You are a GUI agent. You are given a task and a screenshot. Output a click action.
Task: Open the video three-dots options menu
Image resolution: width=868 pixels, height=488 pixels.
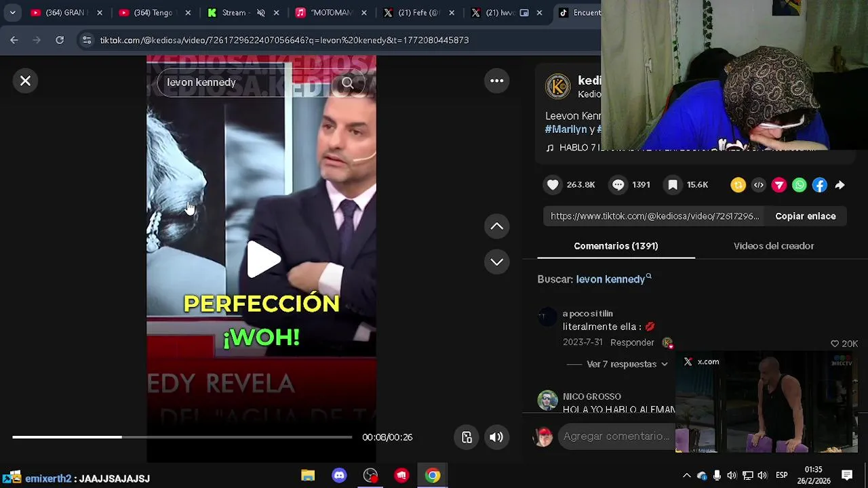pyautogui.click(x=496, y=81)
